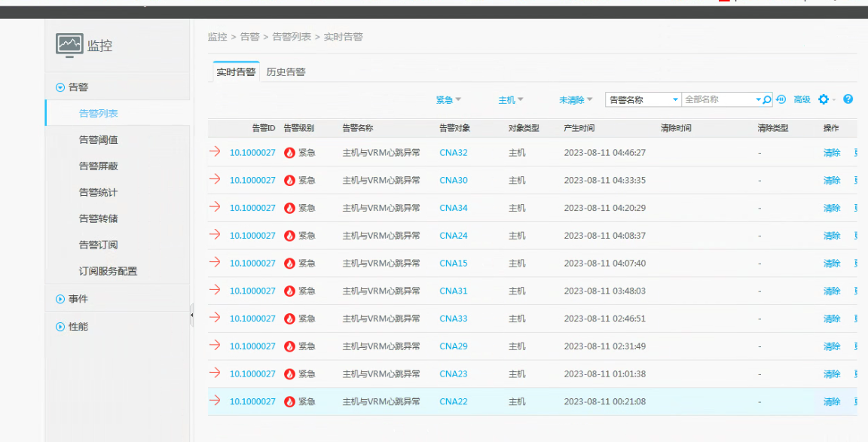The image size is (868, 442).
Task: Open the settings gear icon
Action: coord(823,99)
